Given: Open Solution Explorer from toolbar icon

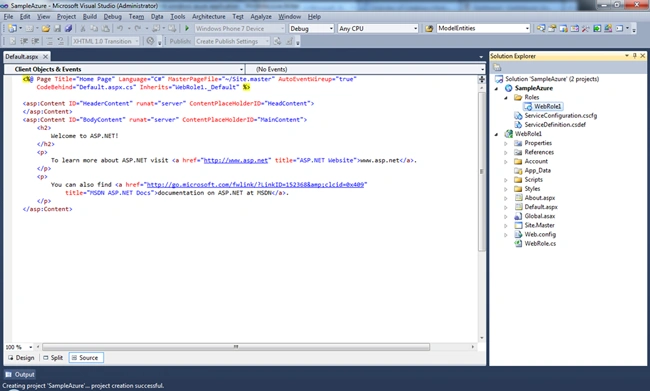Looking at the screenshot, I should pyautogui.click(x=541, y=29).
